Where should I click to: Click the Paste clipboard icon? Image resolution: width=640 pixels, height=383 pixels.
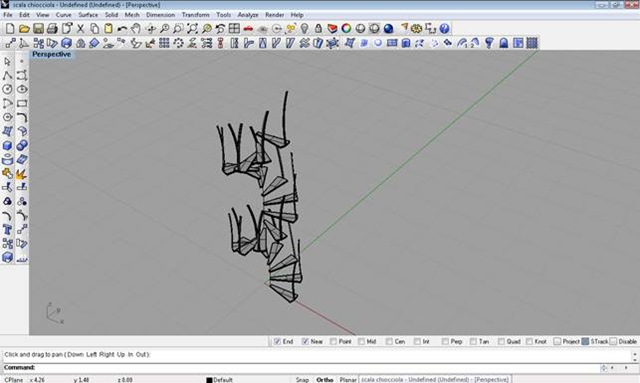(x=108, y=29)
